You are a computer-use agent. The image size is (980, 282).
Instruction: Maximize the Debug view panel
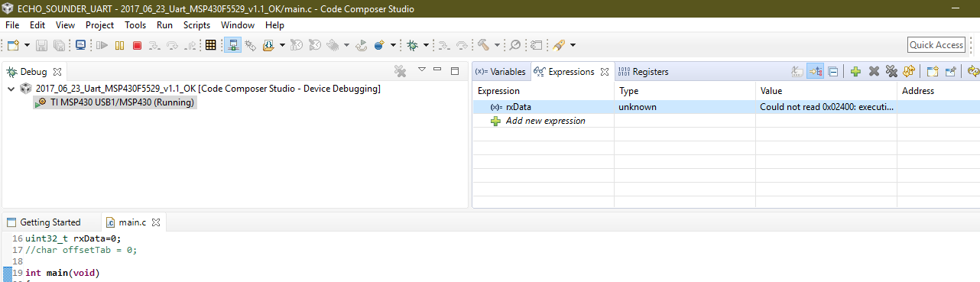click(x=455, y=70)
